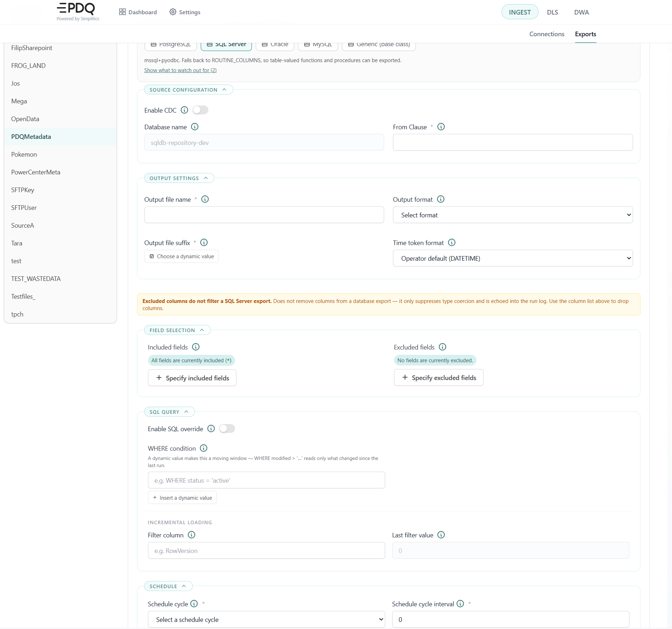Switch to the Exports tab

coord(585,34)
